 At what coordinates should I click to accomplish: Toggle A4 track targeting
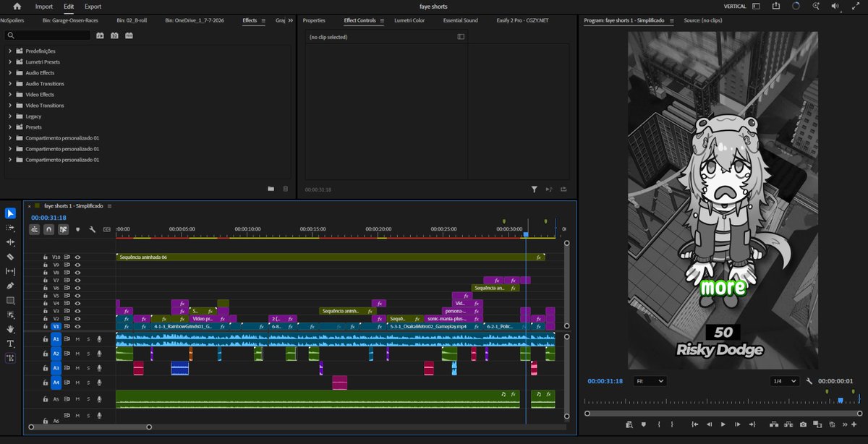pos(56,383)
